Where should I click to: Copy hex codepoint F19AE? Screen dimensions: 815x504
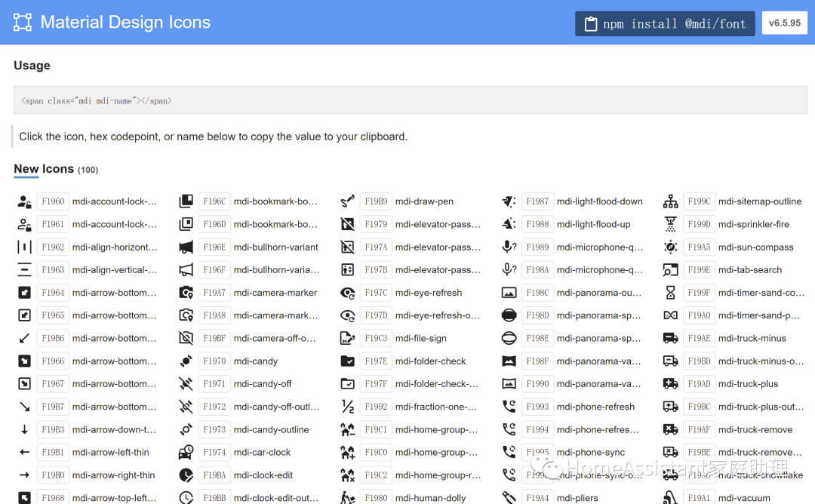699,338
